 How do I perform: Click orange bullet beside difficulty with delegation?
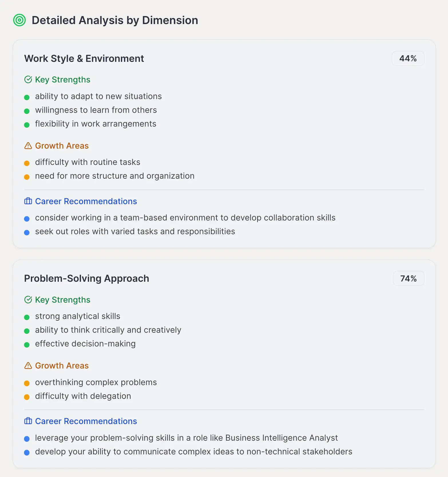(x=27, y=397)
